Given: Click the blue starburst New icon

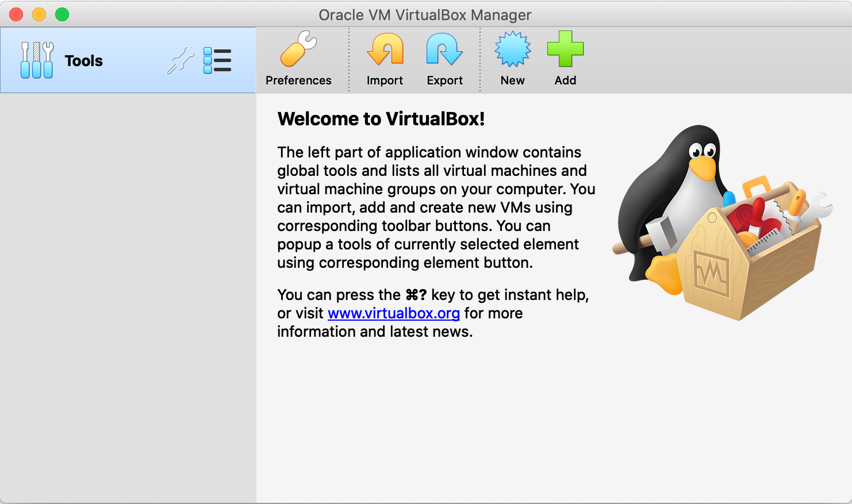Looking at the screenshot, I should [x=512, y=49].
